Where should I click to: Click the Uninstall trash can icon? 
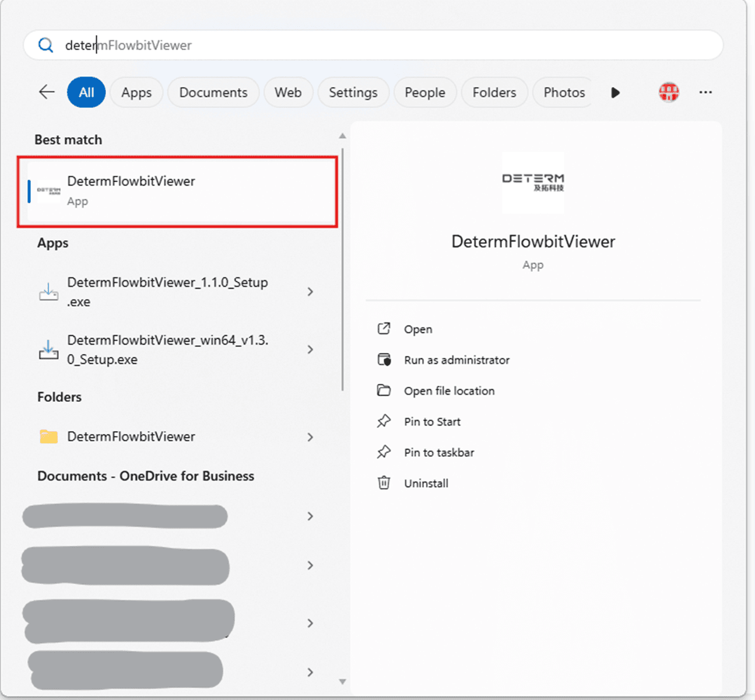384,483
